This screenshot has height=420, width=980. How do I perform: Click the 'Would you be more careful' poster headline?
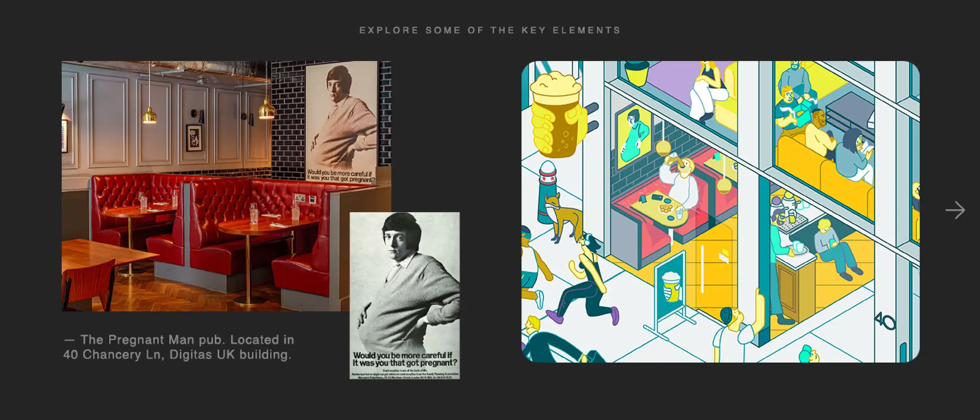(x=405, y=359)
